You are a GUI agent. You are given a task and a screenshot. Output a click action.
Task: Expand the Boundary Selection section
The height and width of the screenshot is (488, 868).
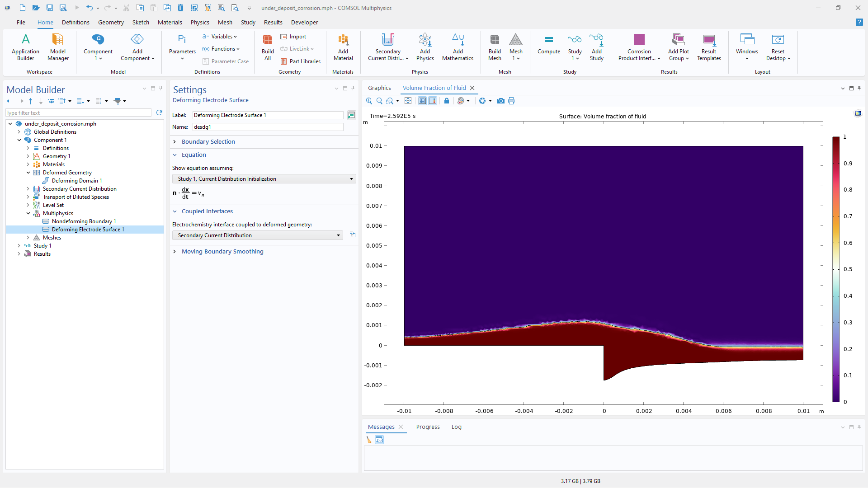tap(208, 141)
